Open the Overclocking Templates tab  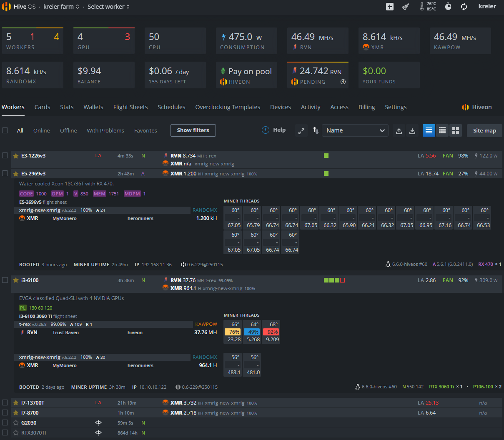tap(228, 107)
